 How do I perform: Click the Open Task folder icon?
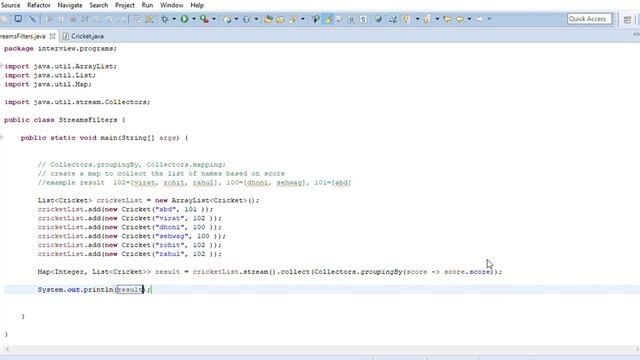click(x=280, y=19)
